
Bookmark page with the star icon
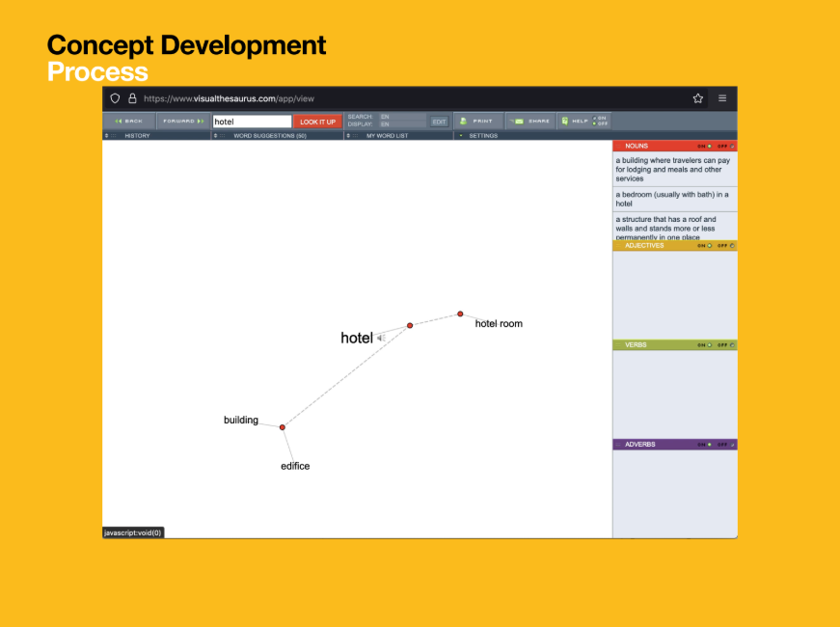point(697,98)
